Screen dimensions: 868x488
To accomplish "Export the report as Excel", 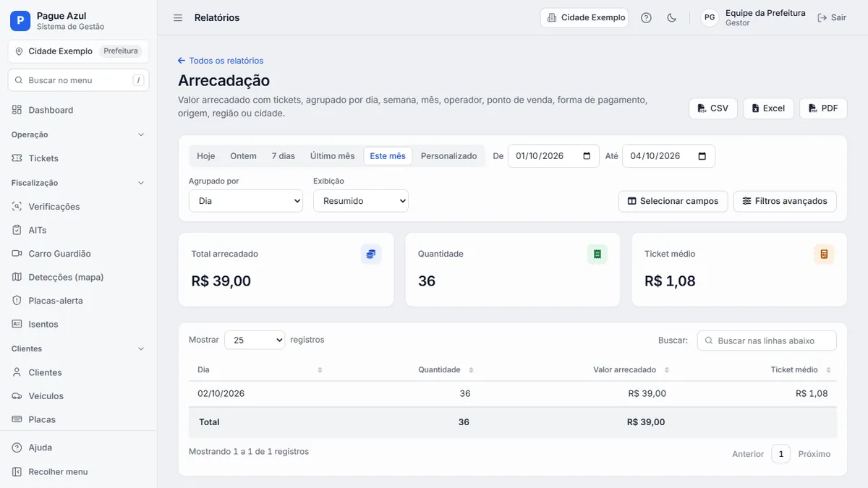I will [x=768, y=108].
